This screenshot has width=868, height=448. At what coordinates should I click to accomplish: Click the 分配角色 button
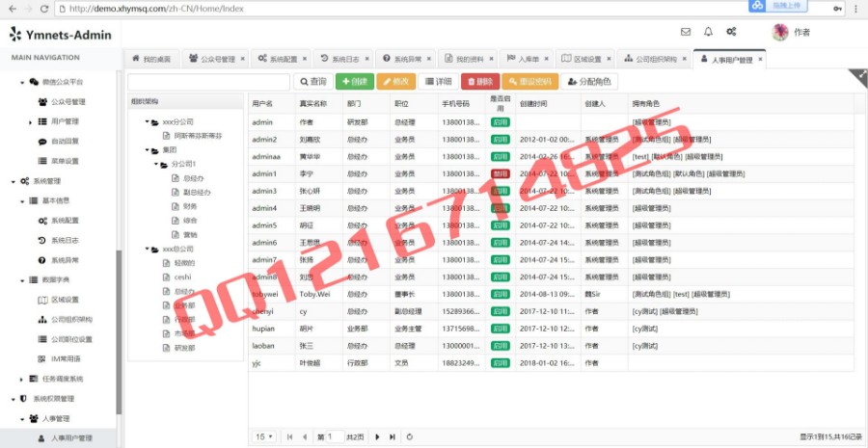point(589,82)
